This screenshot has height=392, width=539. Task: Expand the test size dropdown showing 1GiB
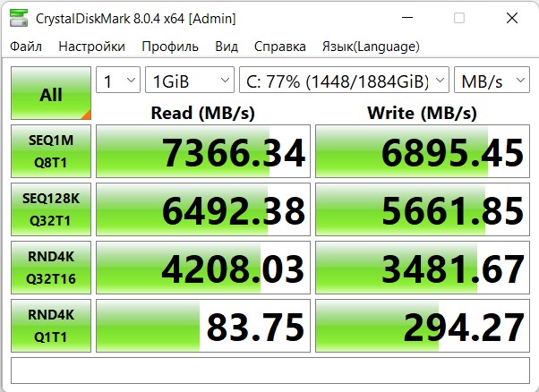point(190,80)
